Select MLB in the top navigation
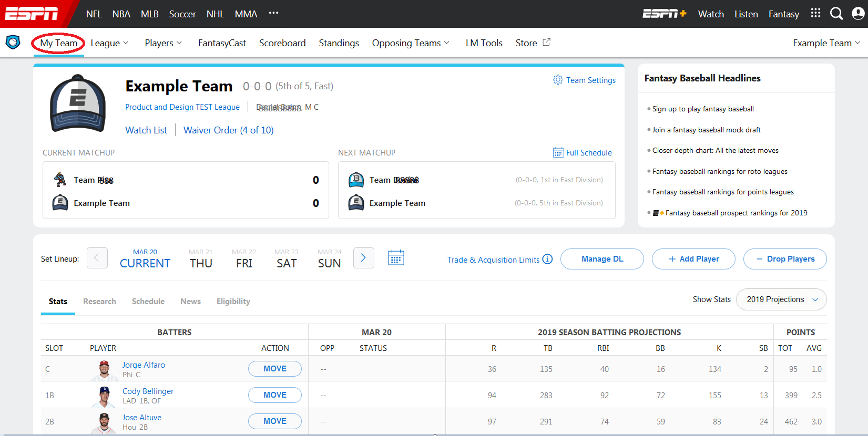 150,14
